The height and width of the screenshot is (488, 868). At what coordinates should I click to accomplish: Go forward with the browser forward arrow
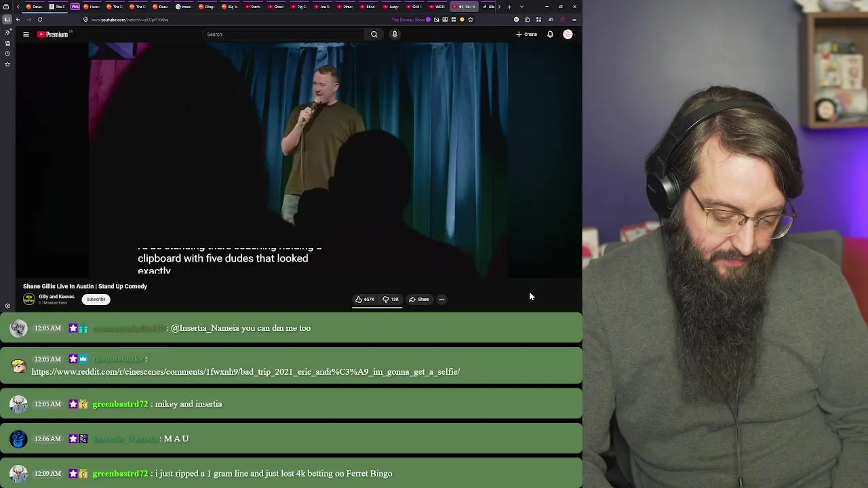(28, 20)
